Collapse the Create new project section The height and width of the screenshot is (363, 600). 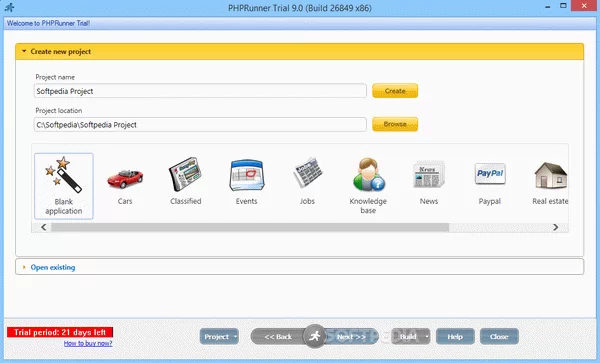(24, 51)
